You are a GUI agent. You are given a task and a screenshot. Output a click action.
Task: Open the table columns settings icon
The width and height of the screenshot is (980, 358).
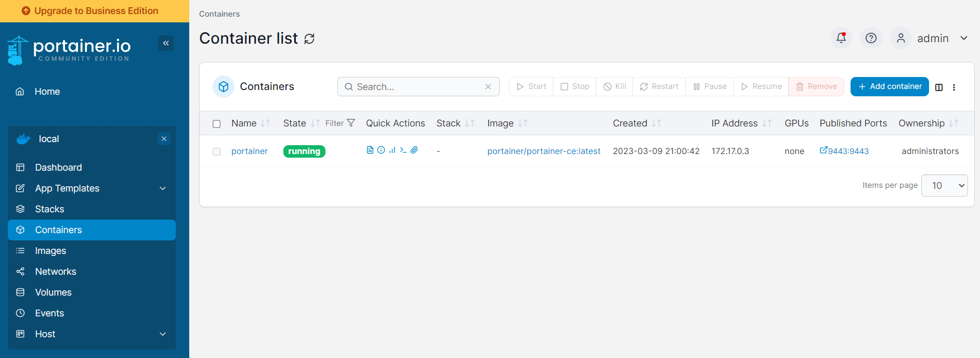pos(939,87)
